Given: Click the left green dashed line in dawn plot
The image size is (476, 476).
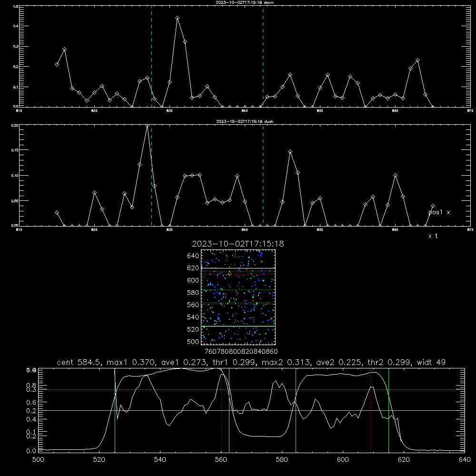Looking at the screenshot, I should [151, 58].
